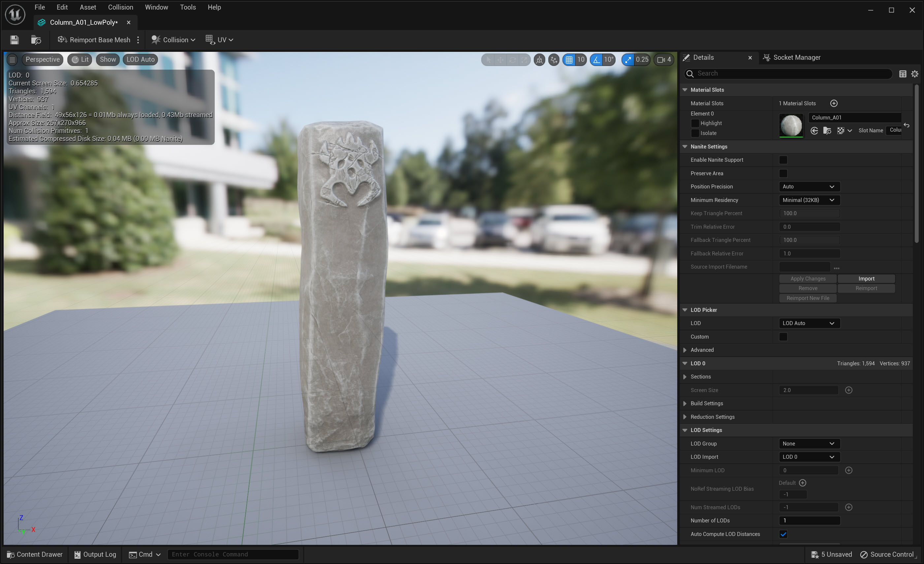Image resolution: width=924 pixels, height=564 pixels.
Task: Toggle rotation snap angle icon
Action: pyautogui.click(x=596, y=60)
